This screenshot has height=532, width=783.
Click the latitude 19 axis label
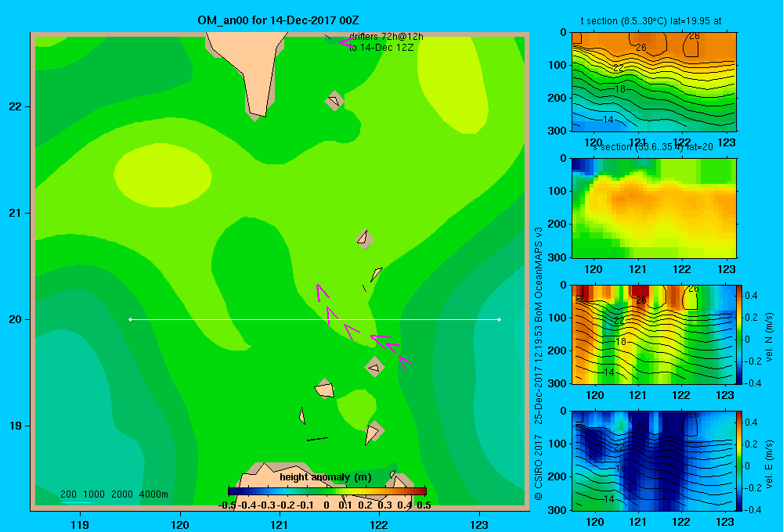(15, 426)
